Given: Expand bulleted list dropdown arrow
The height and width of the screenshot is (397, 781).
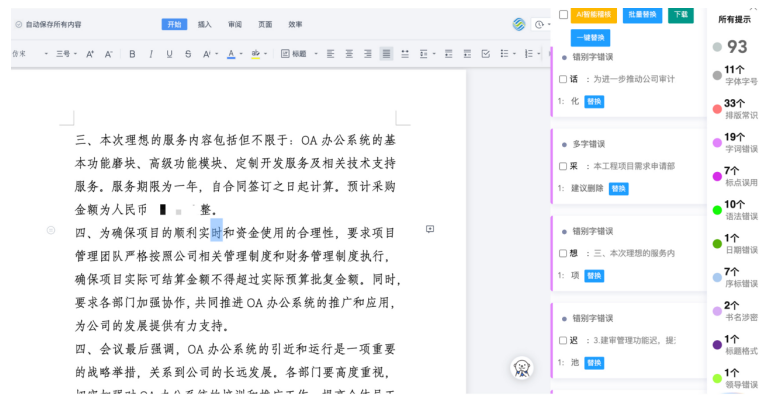Looking at the screenshot, I should click(515, 54).
